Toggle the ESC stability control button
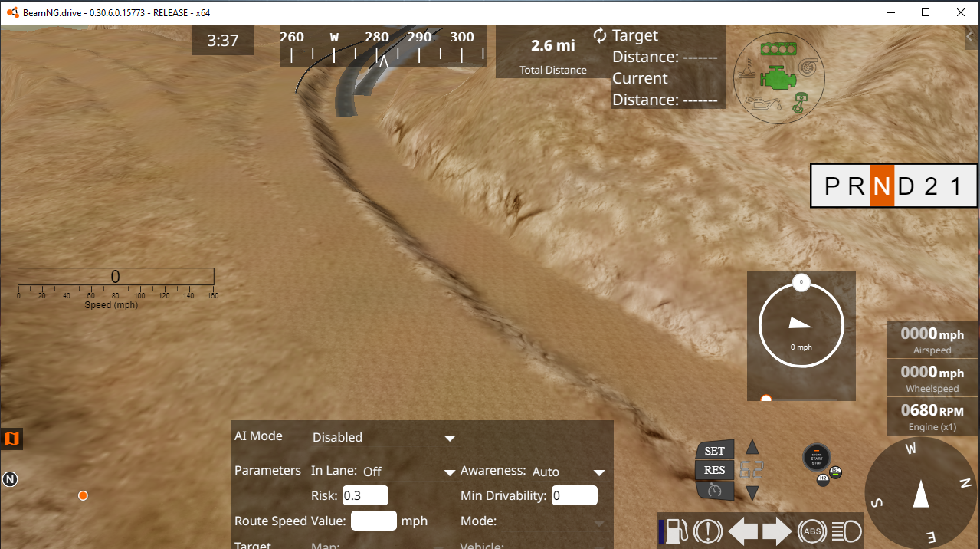The height and width of the screenshot is (549, 980). pyautogui.click(x=835, y=472)
